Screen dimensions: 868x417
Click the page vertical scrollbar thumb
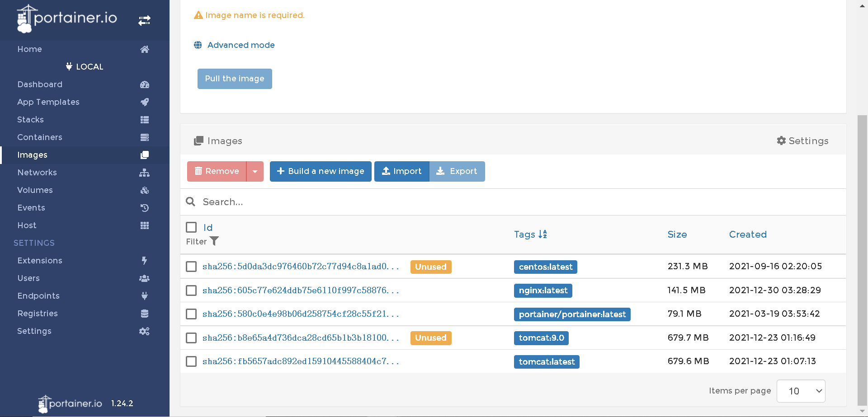coord(862,260)
